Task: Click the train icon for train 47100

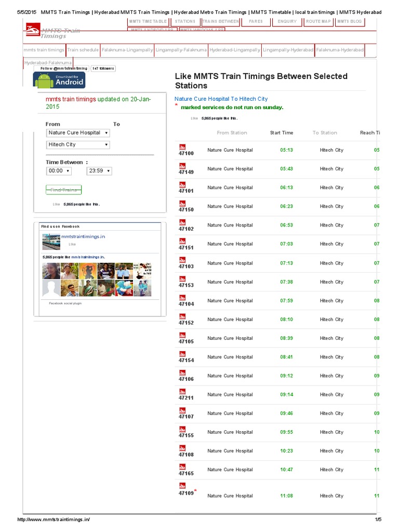Action: tap(182, 147)
